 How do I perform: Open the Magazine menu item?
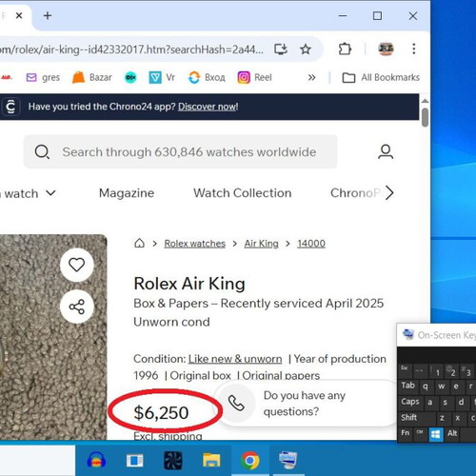pyautogui.click(x=127, y=193)
